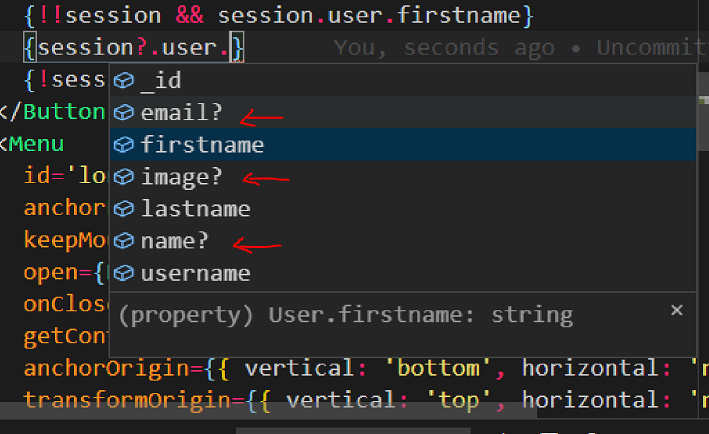Choose the email? property suggestion
709x434 pixels.
402,112
